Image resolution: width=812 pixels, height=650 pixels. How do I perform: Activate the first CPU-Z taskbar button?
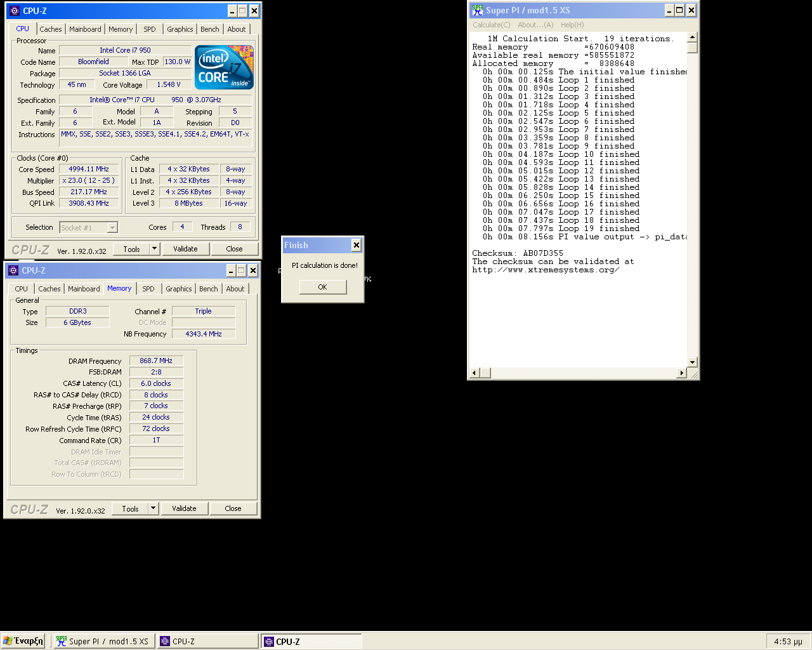[207, 641]
